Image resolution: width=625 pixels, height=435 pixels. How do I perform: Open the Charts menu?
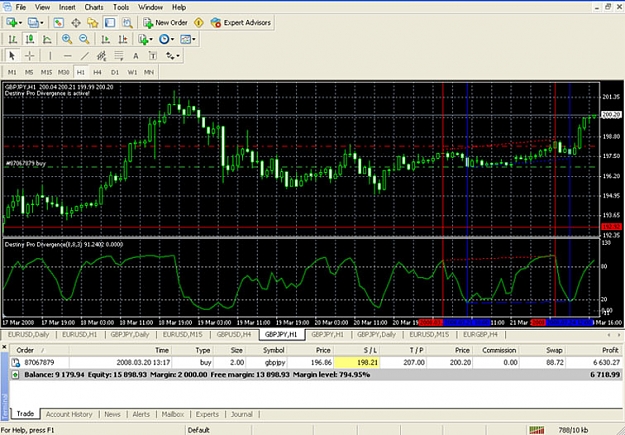[x=94, y=7]
